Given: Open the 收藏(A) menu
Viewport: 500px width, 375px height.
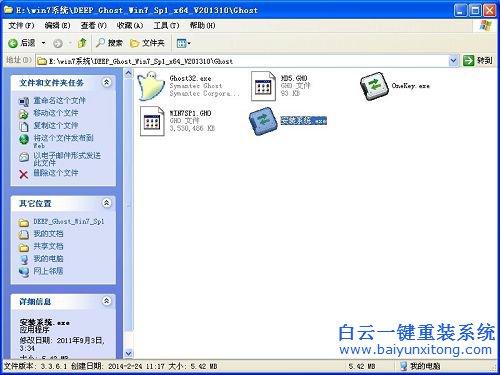Looking at the screenshot, I should point(130,26).
